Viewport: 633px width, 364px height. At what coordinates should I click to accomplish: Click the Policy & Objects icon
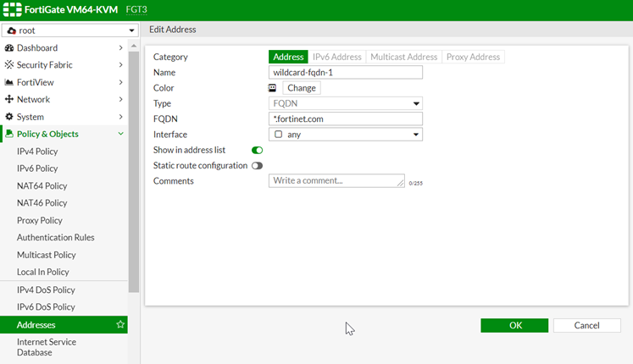tap(8, 134)
